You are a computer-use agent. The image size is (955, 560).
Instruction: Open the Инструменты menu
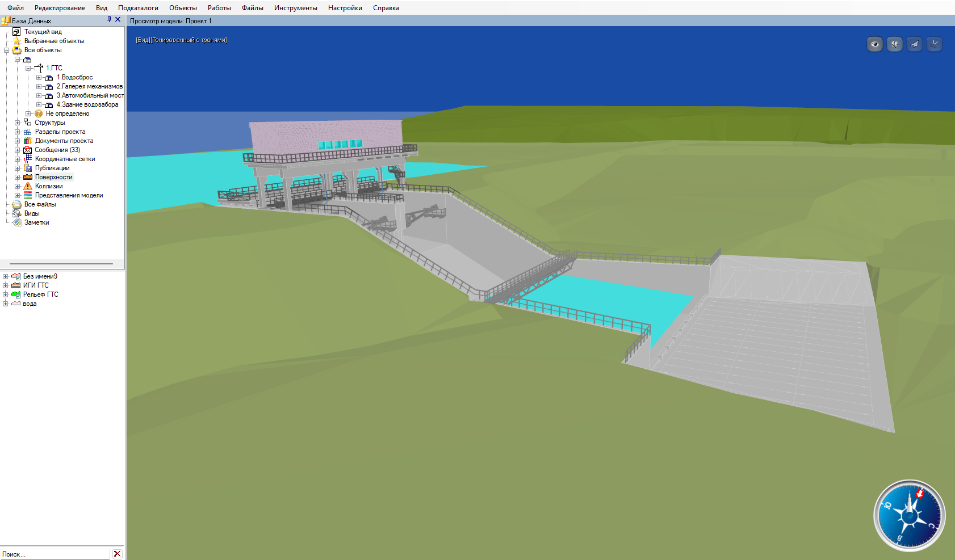click(x=295, y=8)
